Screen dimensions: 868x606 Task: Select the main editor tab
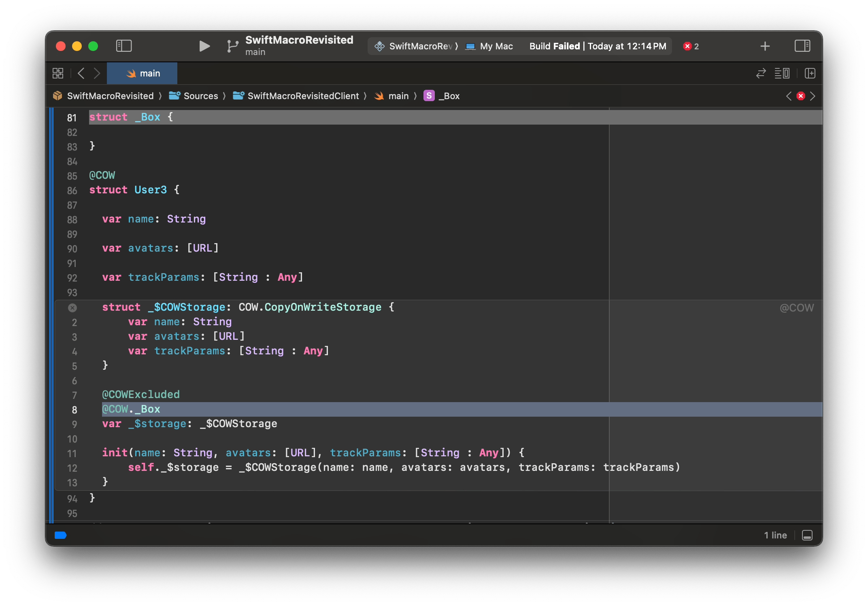pyautogui.click(x=143, y=73)
